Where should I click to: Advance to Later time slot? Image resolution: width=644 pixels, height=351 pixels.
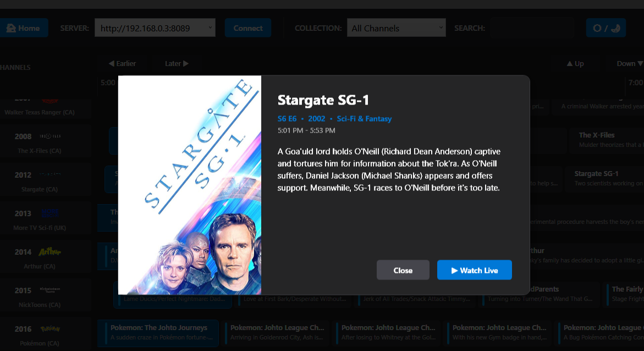point(177,63)
